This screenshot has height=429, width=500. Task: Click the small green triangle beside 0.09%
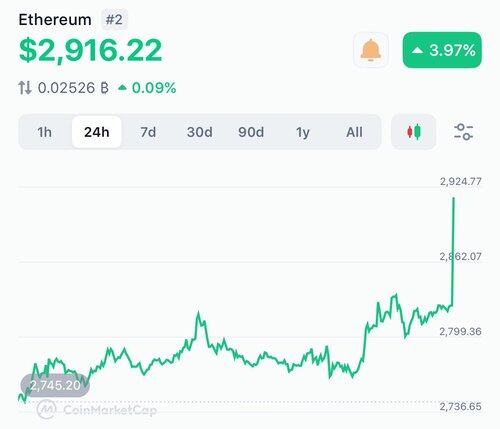[x=123, y=88]
